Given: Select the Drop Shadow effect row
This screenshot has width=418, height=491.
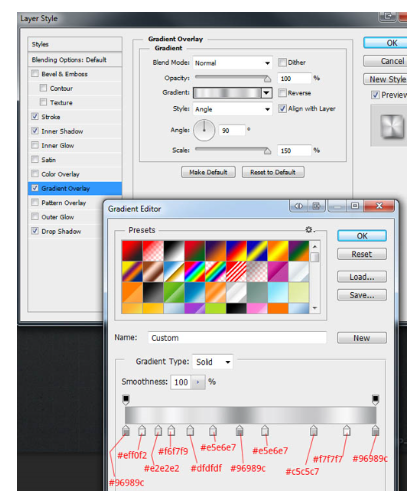Looking at the screenshot, I should [67, 231].
